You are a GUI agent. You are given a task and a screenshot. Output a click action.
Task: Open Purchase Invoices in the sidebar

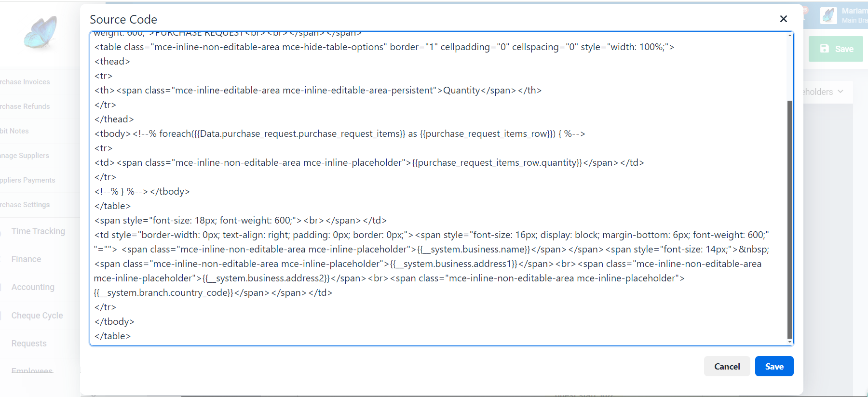pos(25,82)
